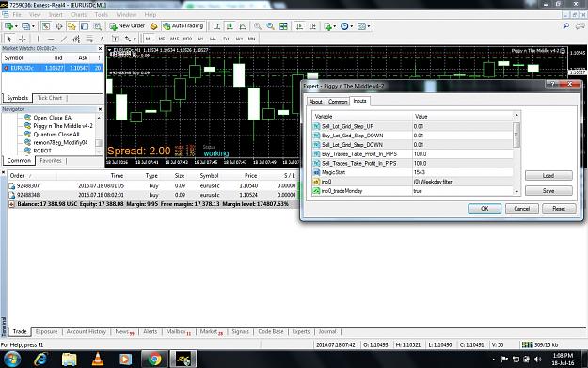Open the Strategy Tester icon
This screenshot has width=588, height=368.
[x=98, y=26]
